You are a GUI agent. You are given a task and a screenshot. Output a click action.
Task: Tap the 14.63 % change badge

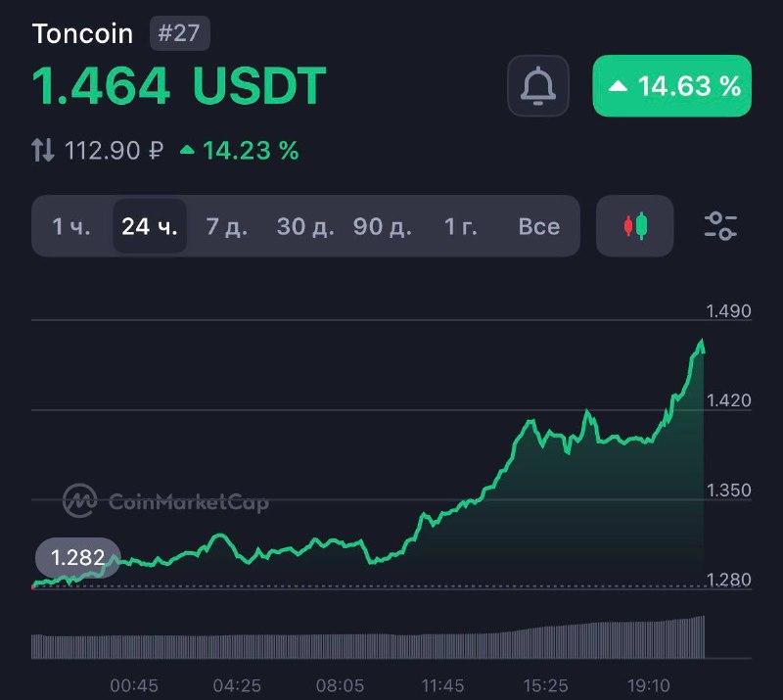click(671, 86)
